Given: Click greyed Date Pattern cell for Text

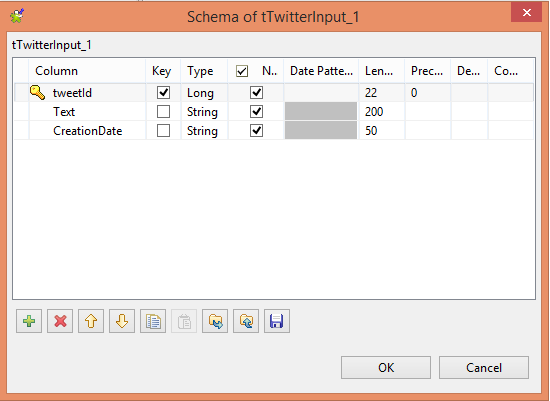Looking at the screenshot, I should coord(321,112).
